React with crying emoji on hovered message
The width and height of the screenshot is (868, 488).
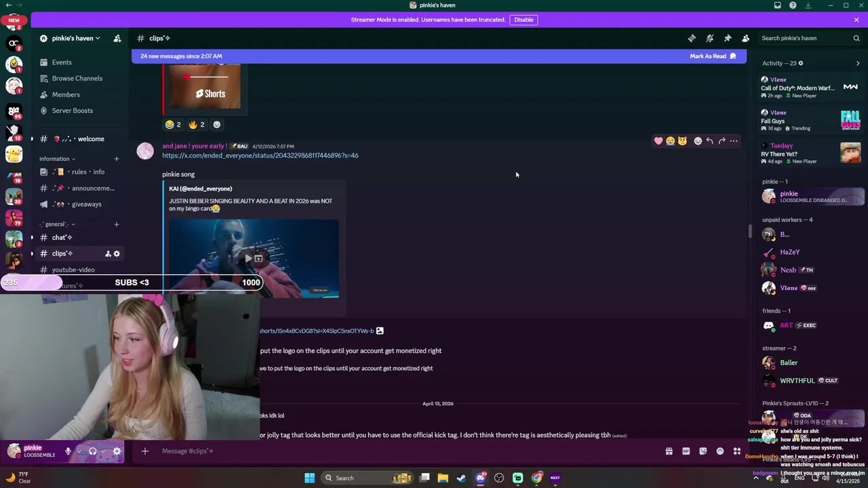(x=670, y=141)
